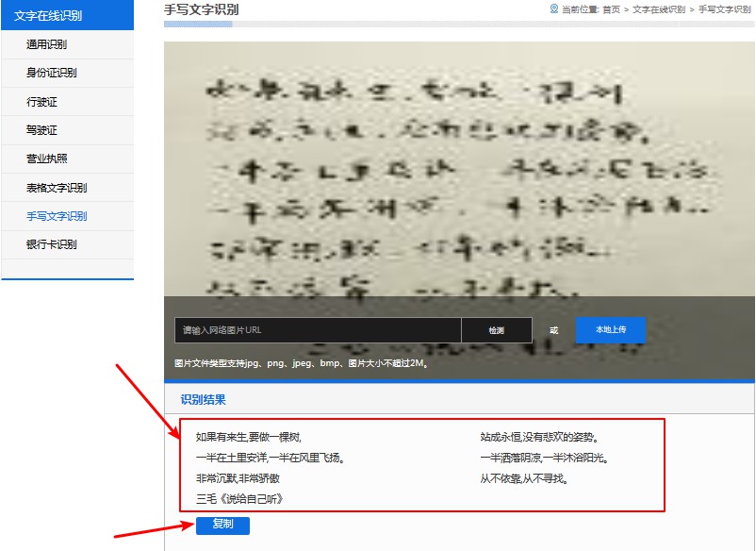
Task: Click the 手写文字识别 breadcrumb entry
Action: [725, 9]
